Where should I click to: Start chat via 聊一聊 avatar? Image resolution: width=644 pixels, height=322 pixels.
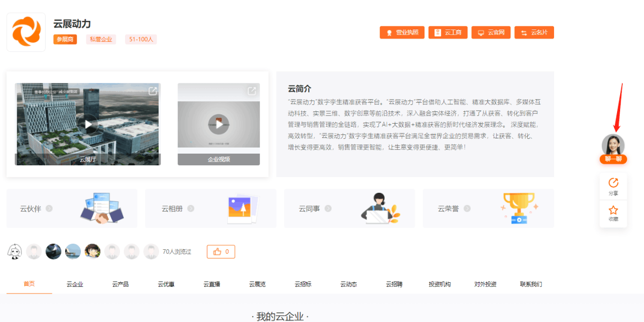613,149
